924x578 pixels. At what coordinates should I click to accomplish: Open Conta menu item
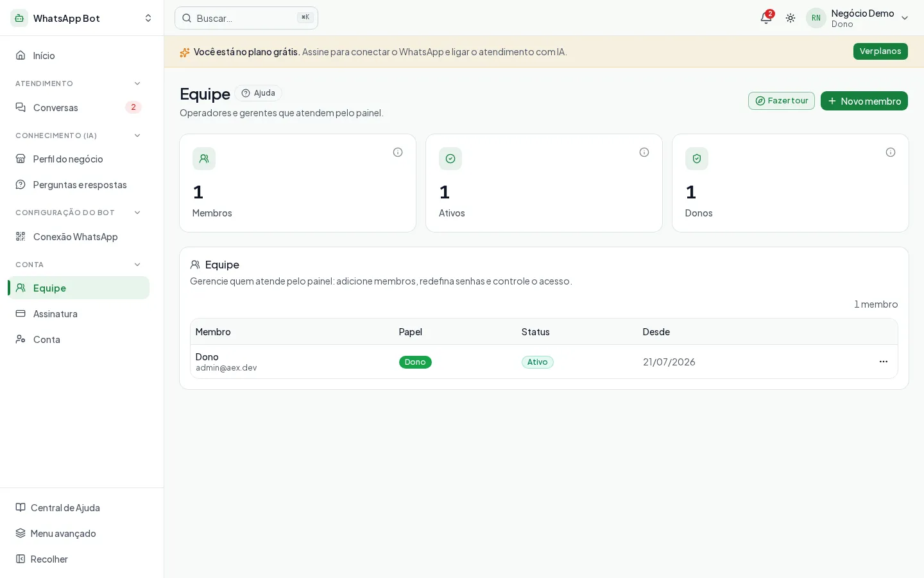coord(78,339)
